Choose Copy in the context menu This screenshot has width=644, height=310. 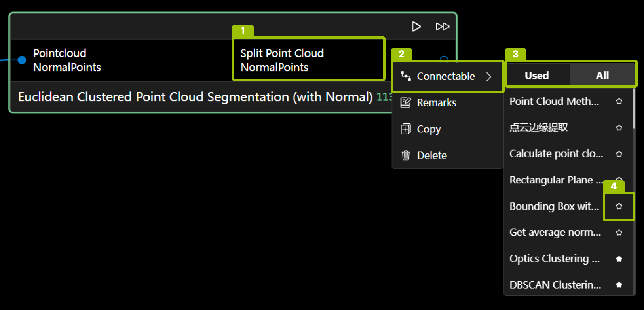pyautogui.click(x=429, y=129)
